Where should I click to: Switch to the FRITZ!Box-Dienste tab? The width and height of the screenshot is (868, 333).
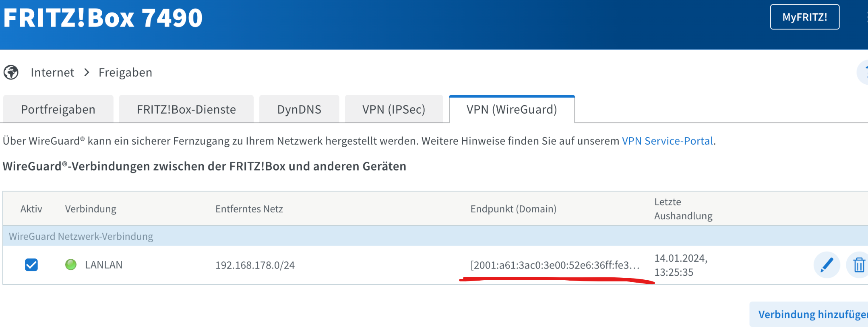186,109
